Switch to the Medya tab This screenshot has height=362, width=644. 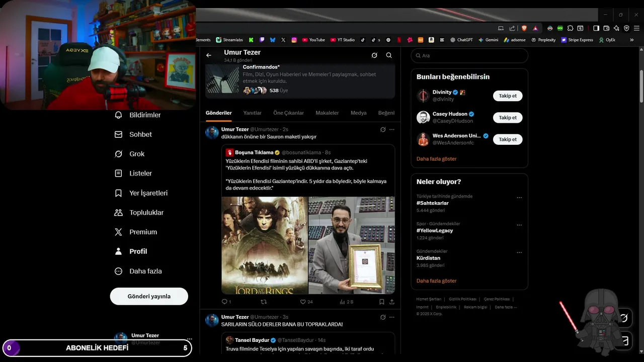point(359,113)
